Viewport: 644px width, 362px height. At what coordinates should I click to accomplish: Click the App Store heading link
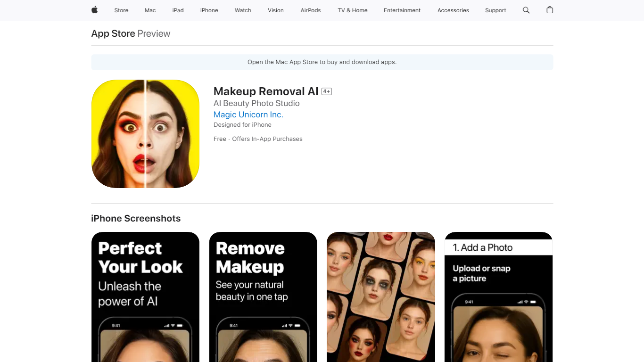click(x=113, y=33)
